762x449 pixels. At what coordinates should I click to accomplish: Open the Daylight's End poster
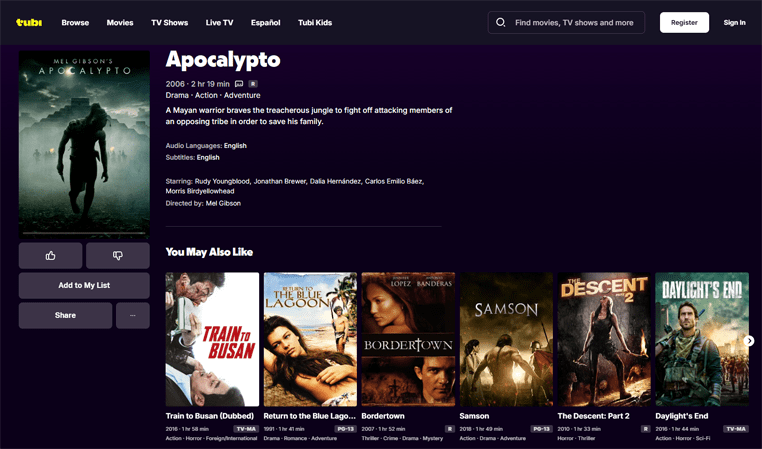pyautogui.click(x=702, y=339)
